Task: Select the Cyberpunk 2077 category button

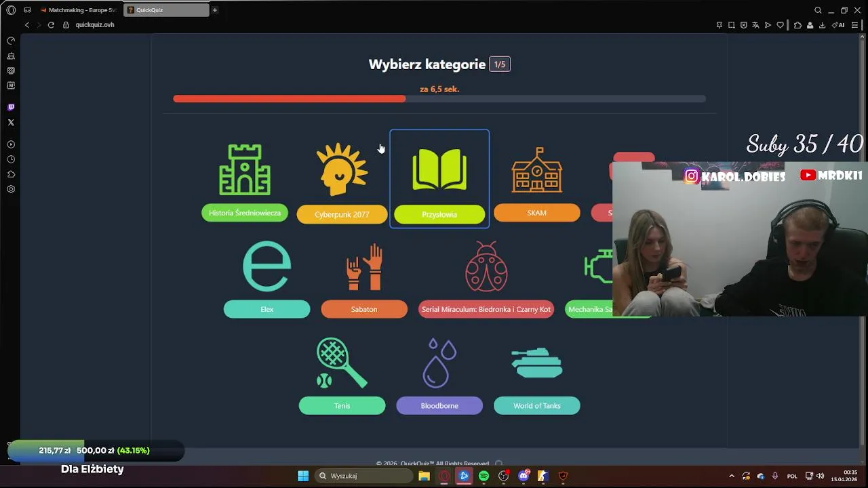Action: click(342, 214)
